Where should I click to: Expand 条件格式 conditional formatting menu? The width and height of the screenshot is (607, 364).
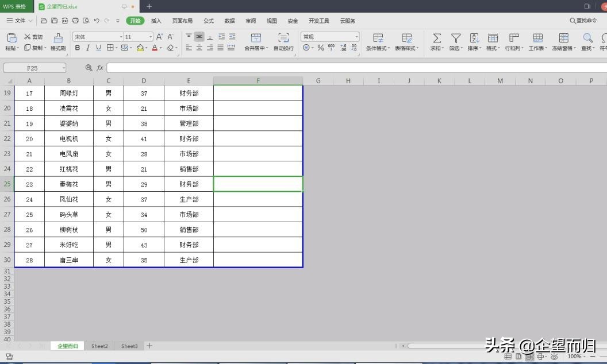click(388, 48)
